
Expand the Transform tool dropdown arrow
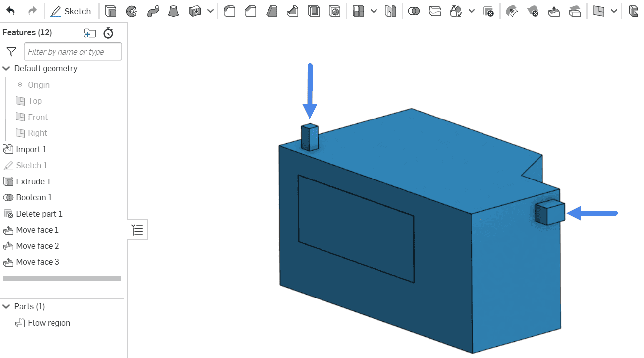pos(471,11)
